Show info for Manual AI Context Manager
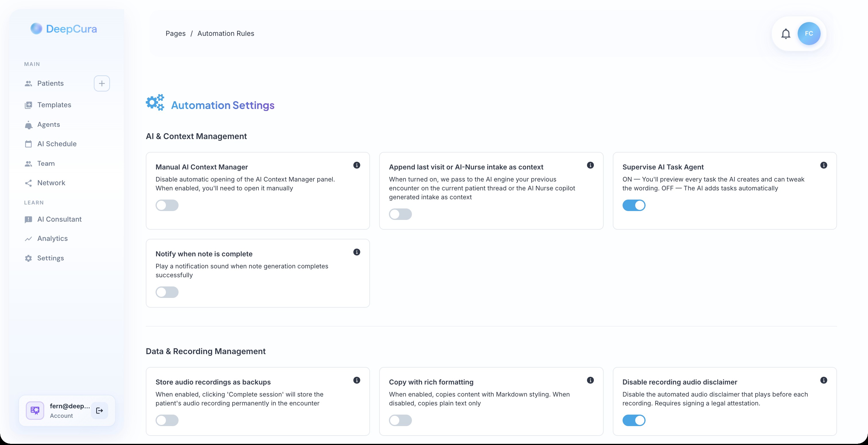868x445 pixels. (356, 165)
